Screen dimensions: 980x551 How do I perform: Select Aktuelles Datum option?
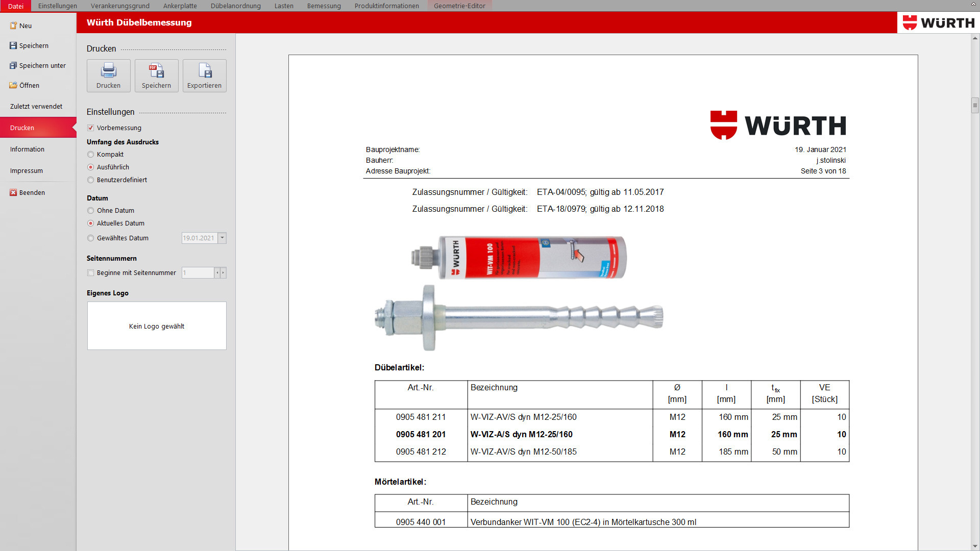click(x=90, y=223)
